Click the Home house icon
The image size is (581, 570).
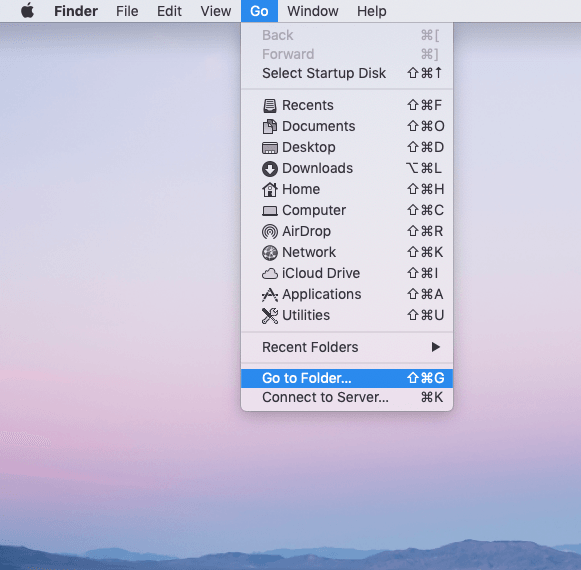(269, 189)
